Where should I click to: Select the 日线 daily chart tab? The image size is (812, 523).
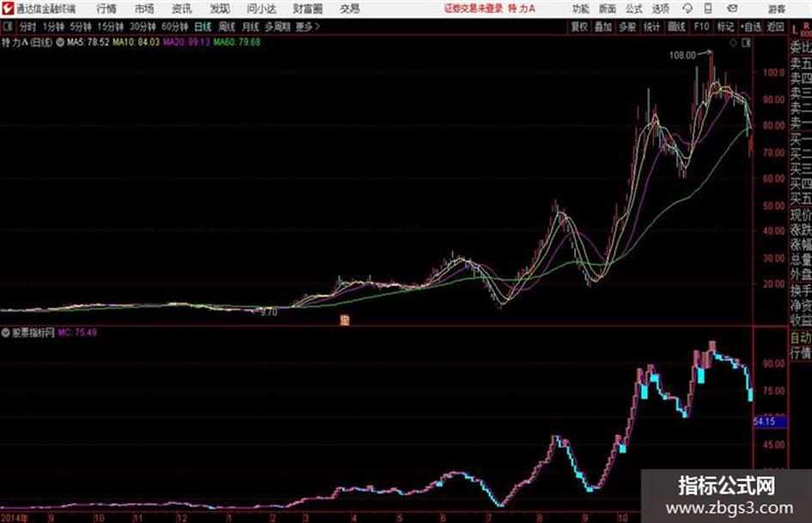pyautogui.click(x=203, y=27)
